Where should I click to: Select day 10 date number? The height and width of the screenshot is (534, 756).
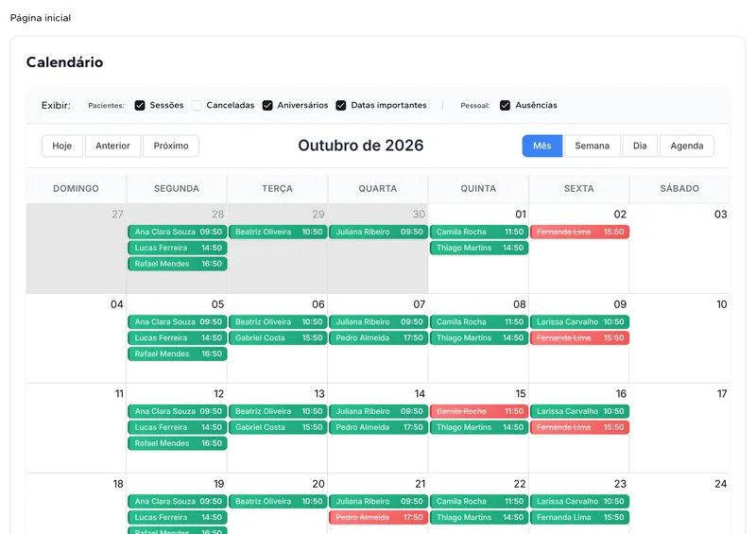point(721,304)
